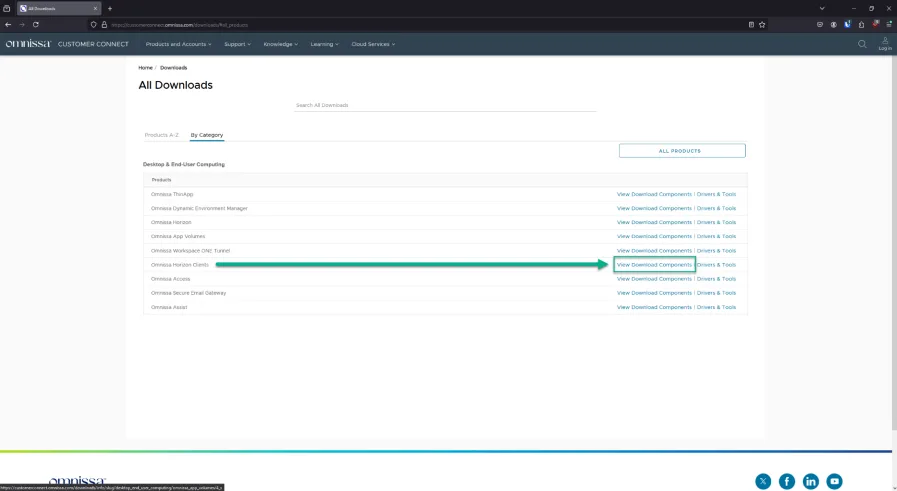
Task: Select the By Category tab
Action: [x=207, y=135]
